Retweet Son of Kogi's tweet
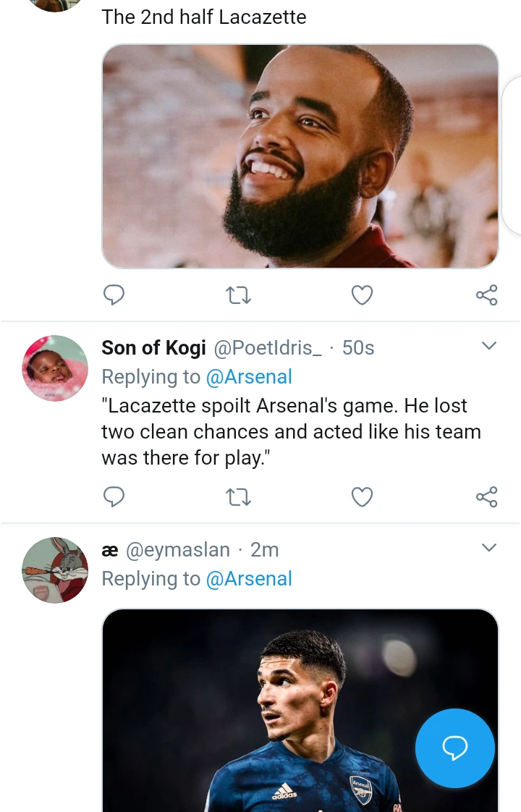The image size is (521, 812). tap(238, 496)
